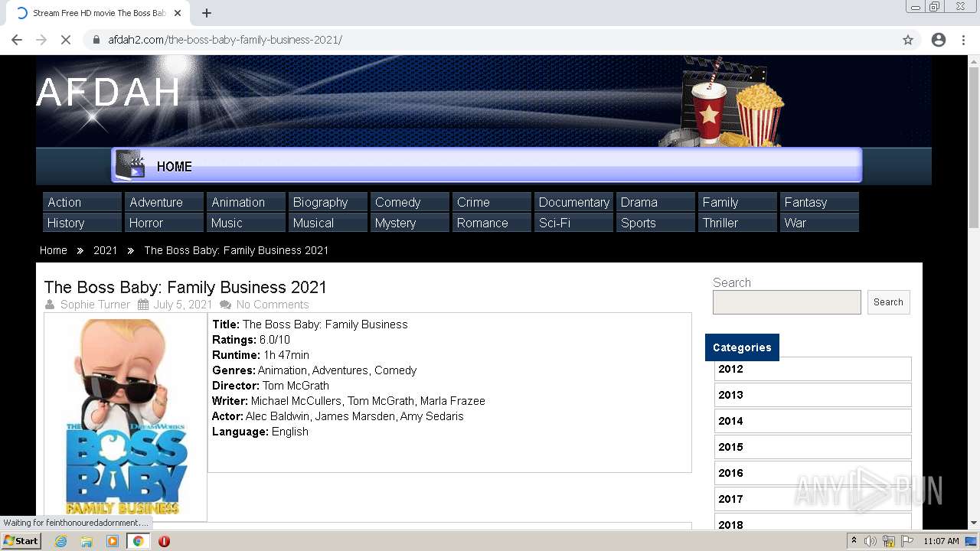Viewport: 980px width, 551px height.
Task: Browse the Family genre
Action: pos(737,202)
